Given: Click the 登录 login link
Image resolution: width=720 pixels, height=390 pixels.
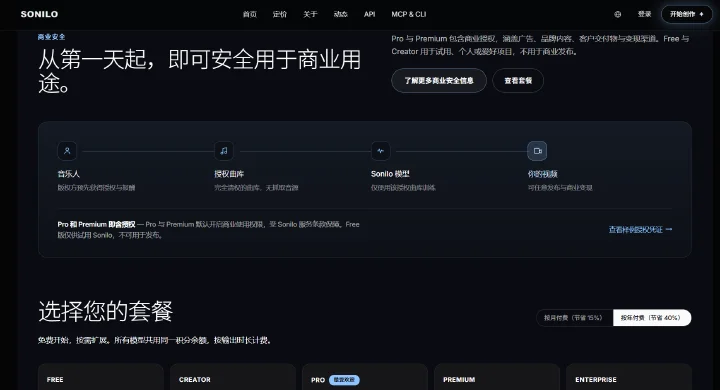Looking at the screenshot, I should (x=644, y=14).
